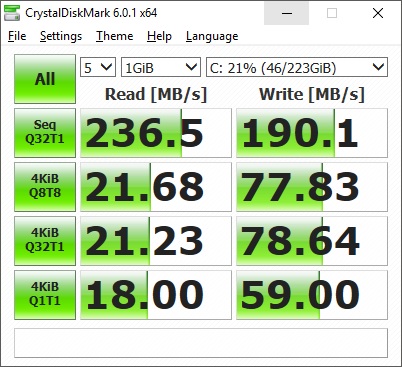Click the Seq read result 236.5
Viewport: 402px width, 367px height.
coord(156,133)
